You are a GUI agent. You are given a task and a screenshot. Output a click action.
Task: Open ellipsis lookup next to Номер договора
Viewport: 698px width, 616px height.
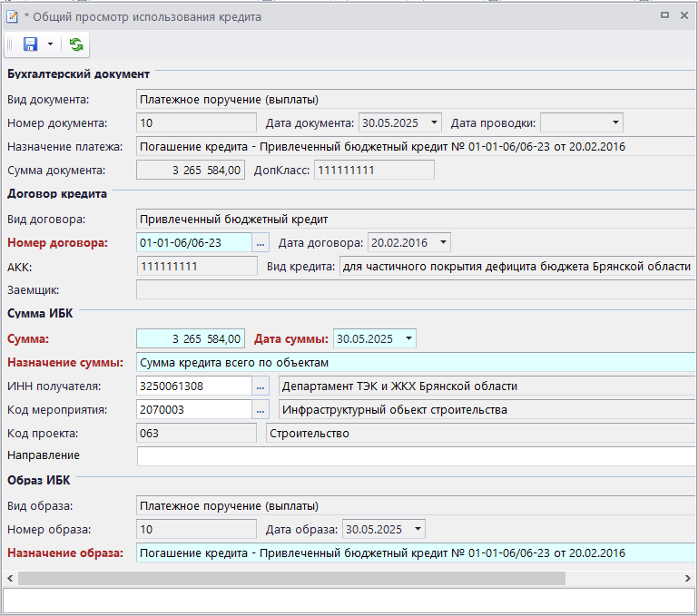pos(261,242)
